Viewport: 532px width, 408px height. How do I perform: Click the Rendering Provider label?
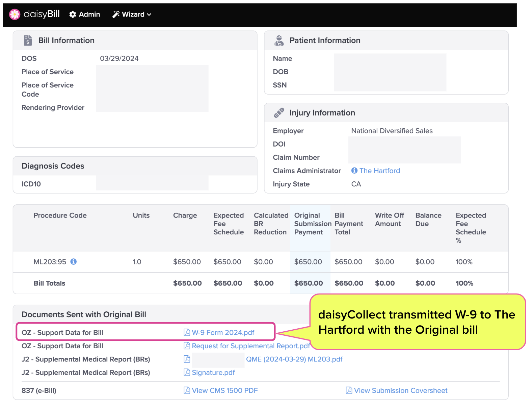(x=53, y=107)
